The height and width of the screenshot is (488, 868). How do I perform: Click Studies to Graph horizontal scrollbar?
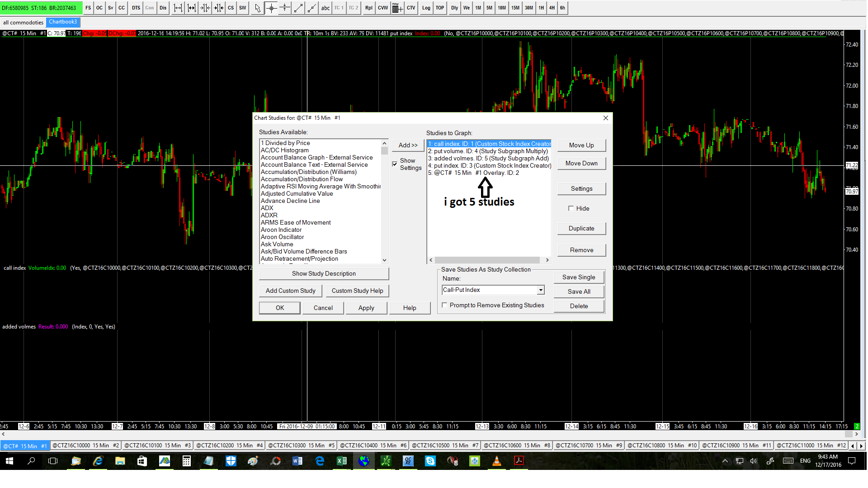487,260
